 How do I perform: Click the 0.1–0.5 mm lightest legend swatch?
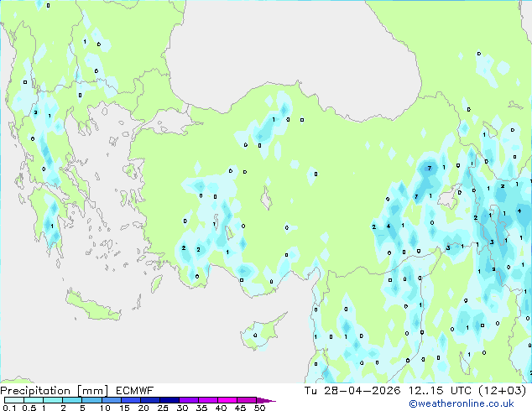coord(14,400)
